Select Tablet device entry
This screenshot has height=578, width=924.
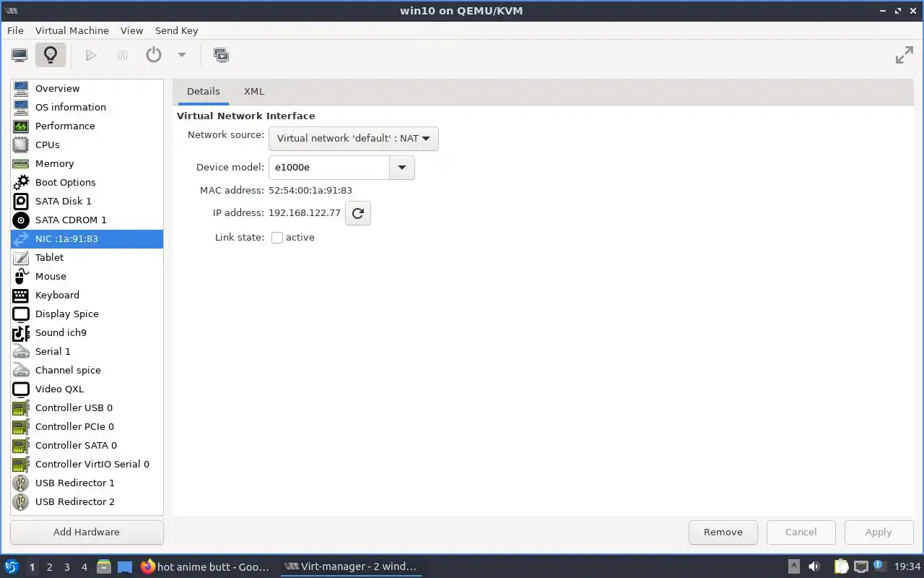(87, 257)
